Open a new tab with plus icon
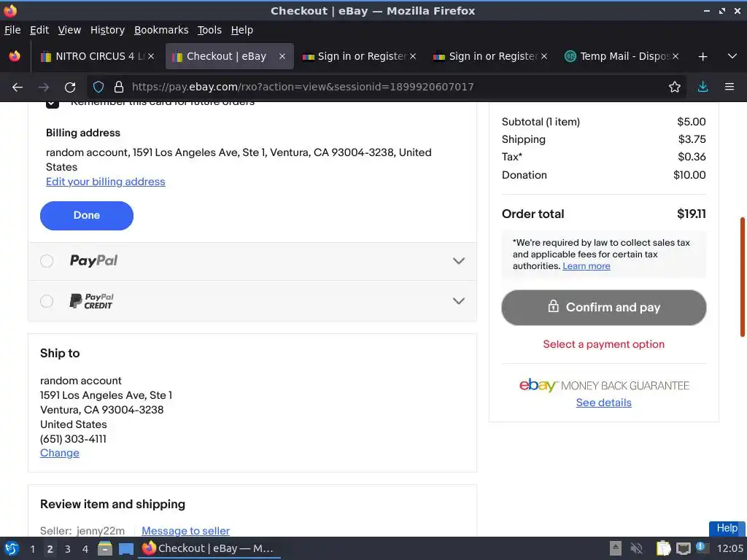The height and width of the screenshot is (560, 747). [703, 57]
